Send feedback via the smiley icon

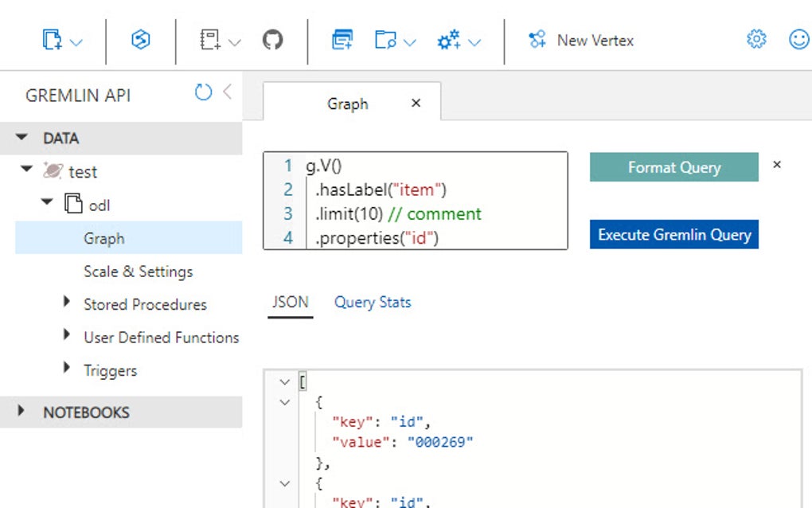click(x=798, y=39)
